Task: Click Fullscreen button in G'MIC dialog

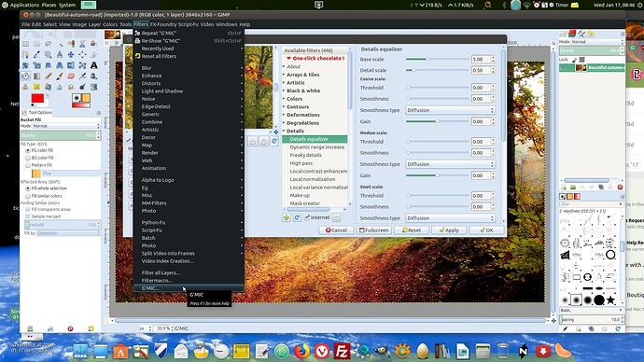Action: coord(373,230)
